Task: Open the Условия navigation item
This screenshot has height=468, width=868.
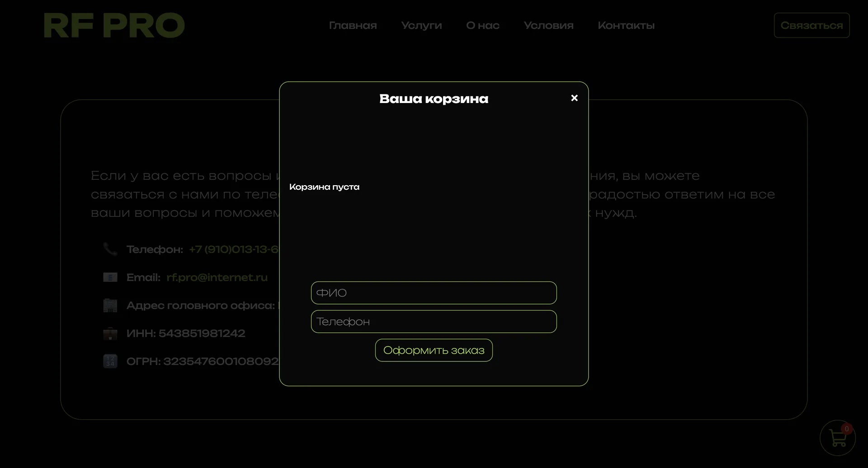Action: [548, 26]
